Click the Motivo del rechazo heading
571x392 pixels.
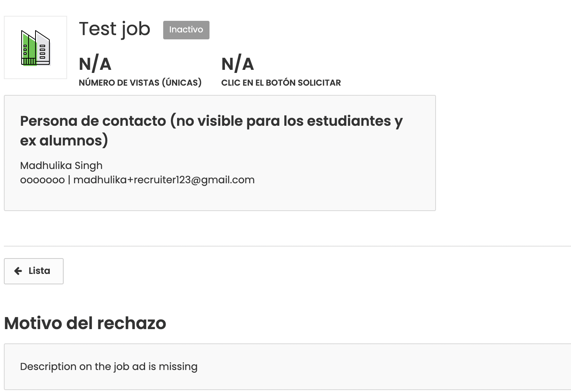tap(85, 323)
